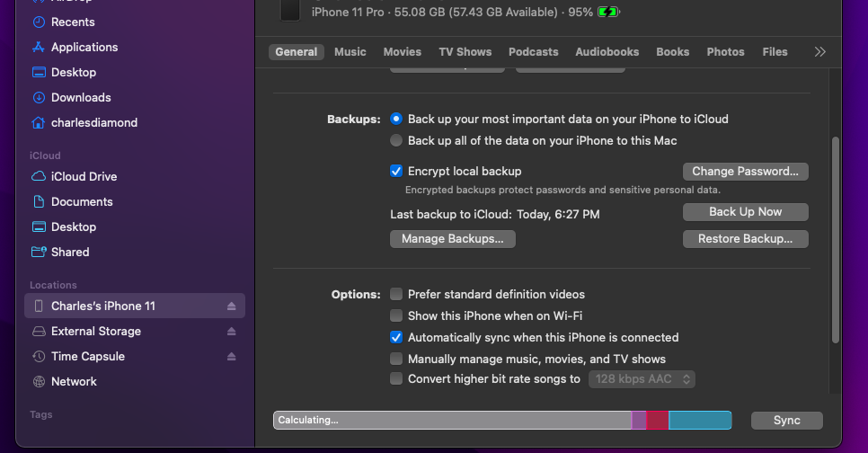Open the Shared folder icon
The height and width of the screenshot is (453, 868).
click(x=39, y=253)
